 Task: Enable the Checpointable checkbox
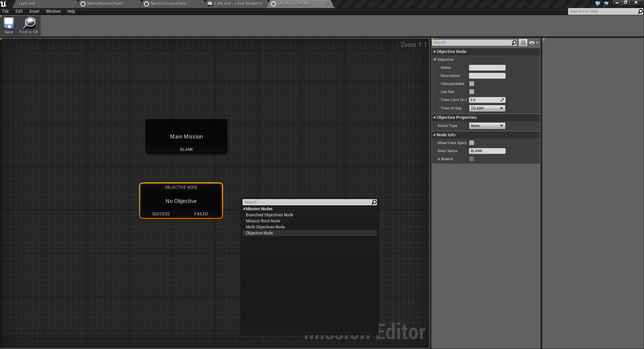(472, 84)
